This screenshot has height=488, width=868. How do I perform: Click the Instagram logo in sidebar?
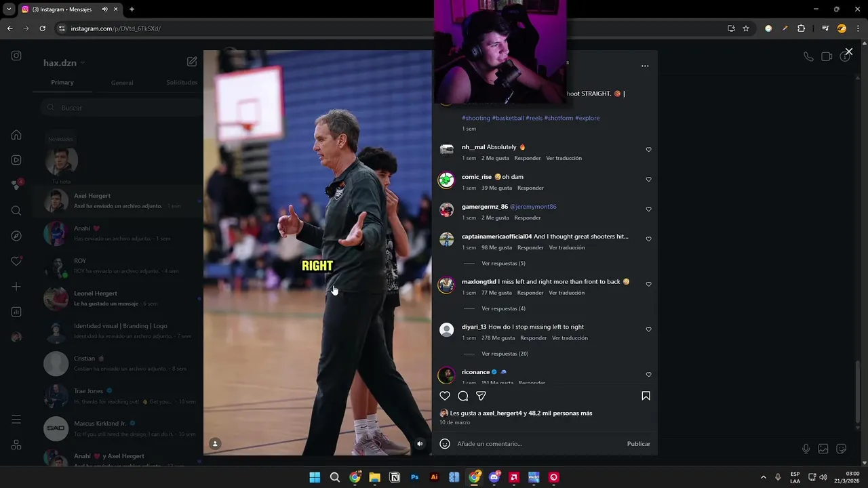coord(16,56)
